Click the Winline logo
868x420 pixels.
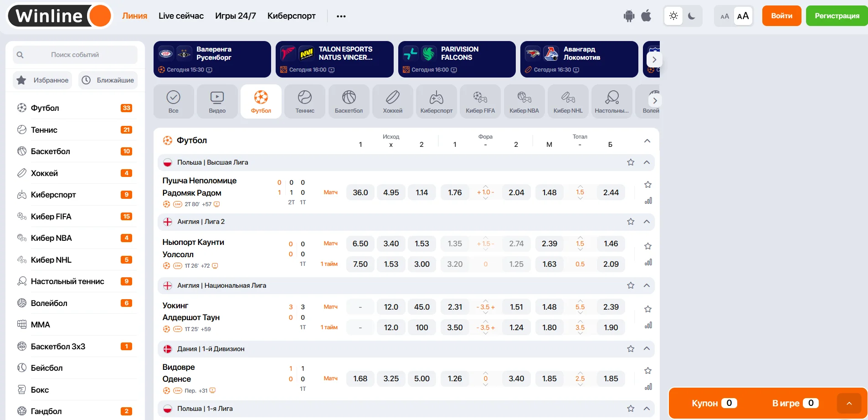(x=59, y=16)
